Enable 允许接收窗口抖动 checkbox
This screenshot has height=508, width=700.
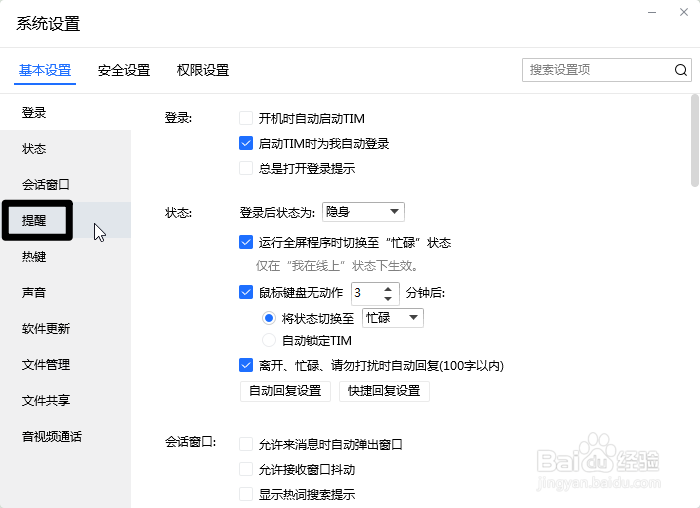[246, 469]
